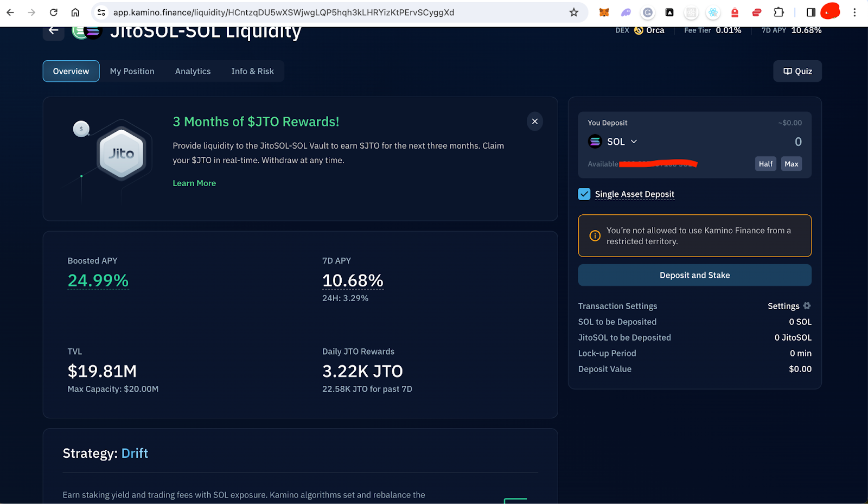Close the JTO Rewards banner

coord(535,122)
